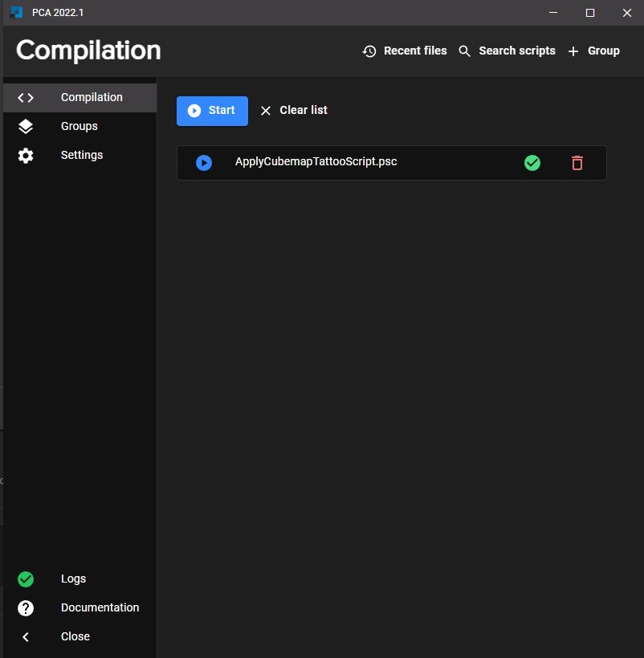644x658 pixels.
Task: Click Clear list
Action: click(294, 111)
